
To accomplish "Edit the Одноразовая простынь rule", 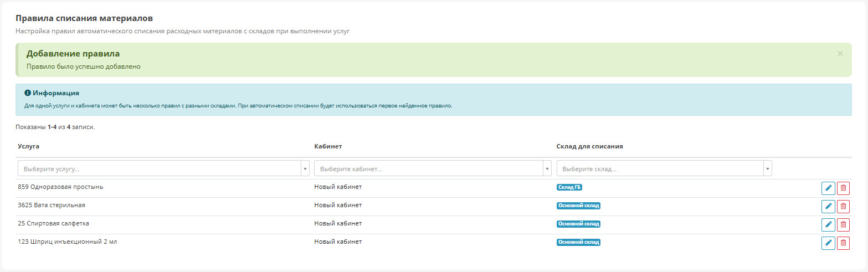I will point(828,188).
